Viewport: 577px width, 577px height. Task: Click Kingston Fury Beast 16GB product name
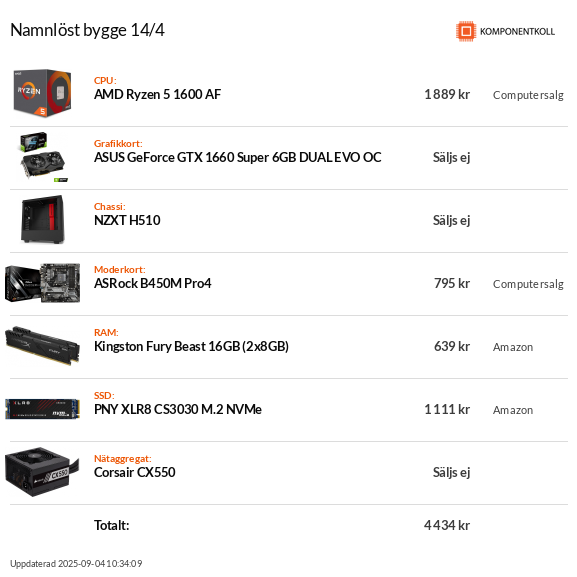(x=191, y=347)
